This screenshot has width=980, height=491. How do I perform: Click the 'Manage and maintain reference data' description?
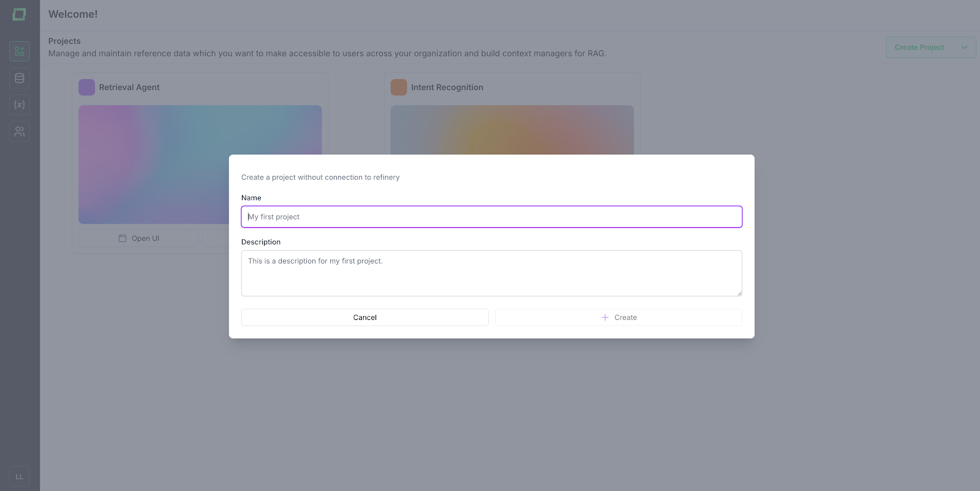pos(328,53)
